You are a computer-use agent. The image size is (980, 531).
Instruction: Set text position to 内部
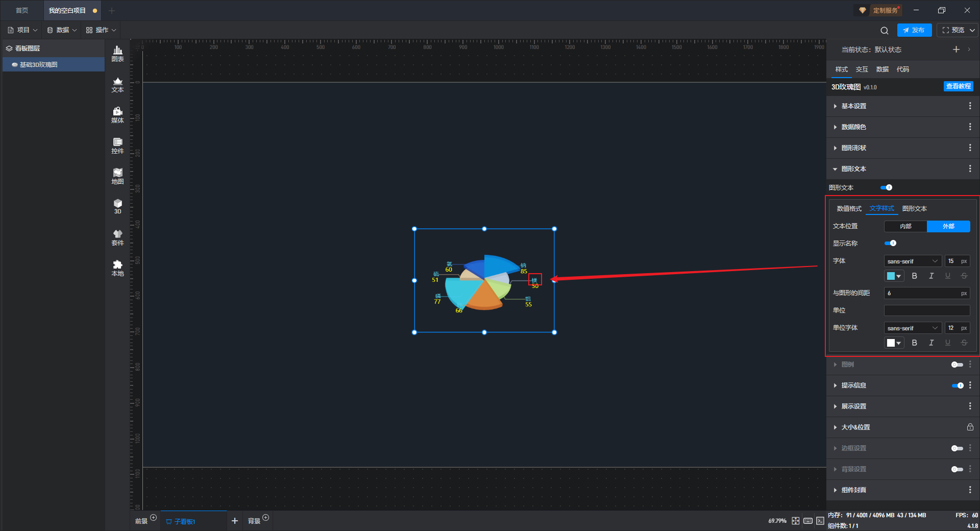(905, 226)
